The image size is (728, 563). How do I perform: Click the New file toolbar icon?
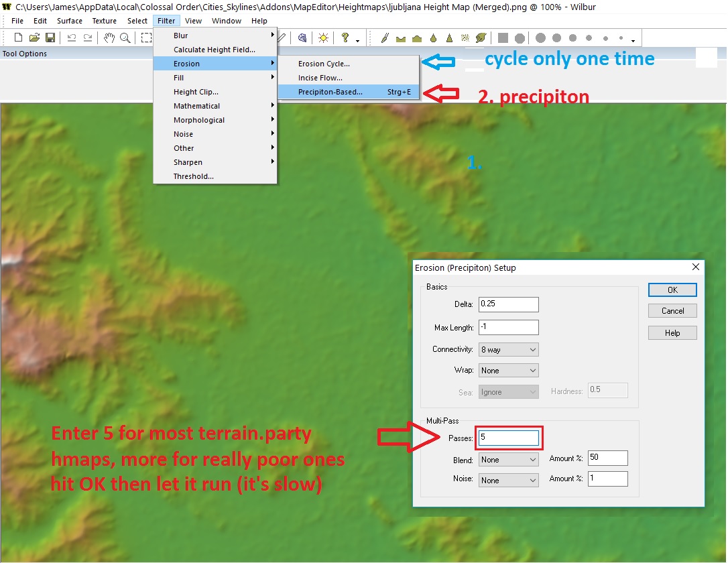coord(19,38)
